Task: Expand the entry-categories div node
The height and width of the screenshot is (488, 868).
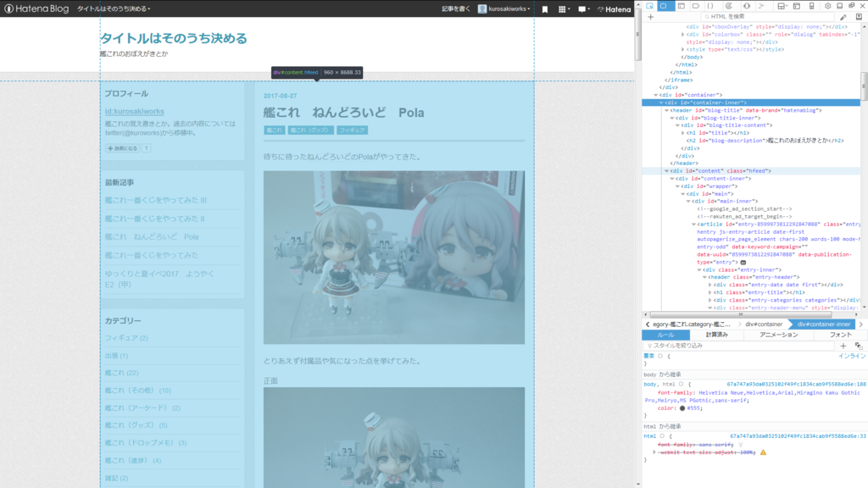Action: click(x=710, y=301)
